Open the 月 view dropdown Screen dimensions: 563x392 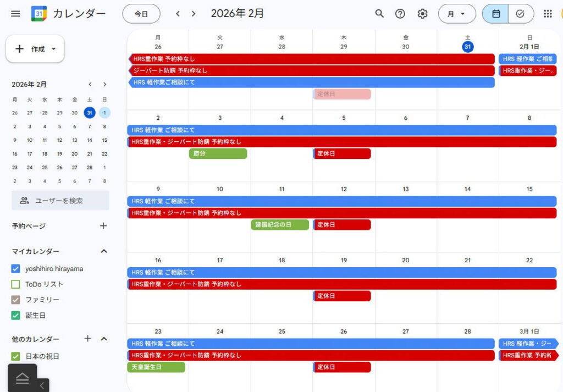pos(457,14)
